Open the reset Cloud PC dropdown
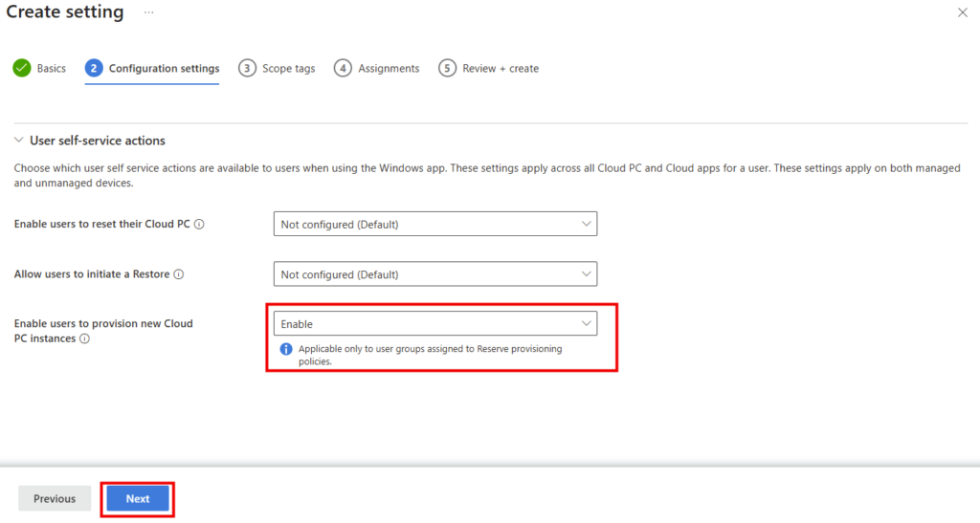This screenshot has width=980, height=523. click(435, 224)
